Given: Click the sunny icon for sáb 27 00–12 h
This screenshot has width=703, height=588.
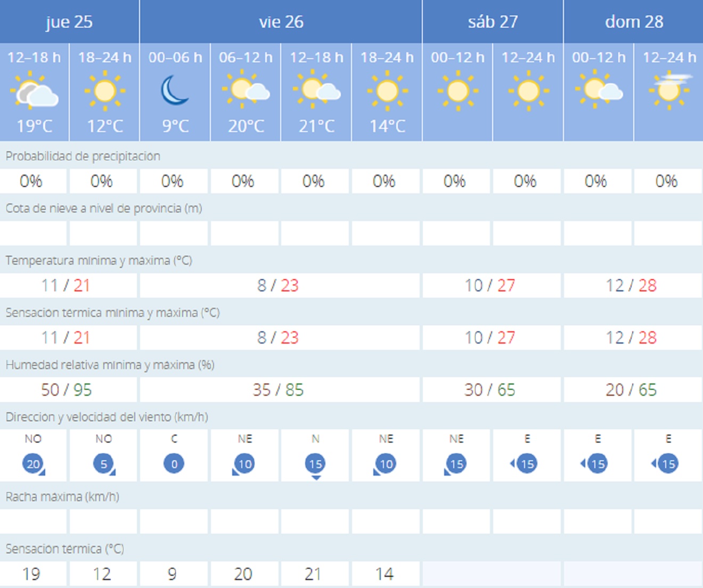Looking at the screenshot, I should point(457,91).
